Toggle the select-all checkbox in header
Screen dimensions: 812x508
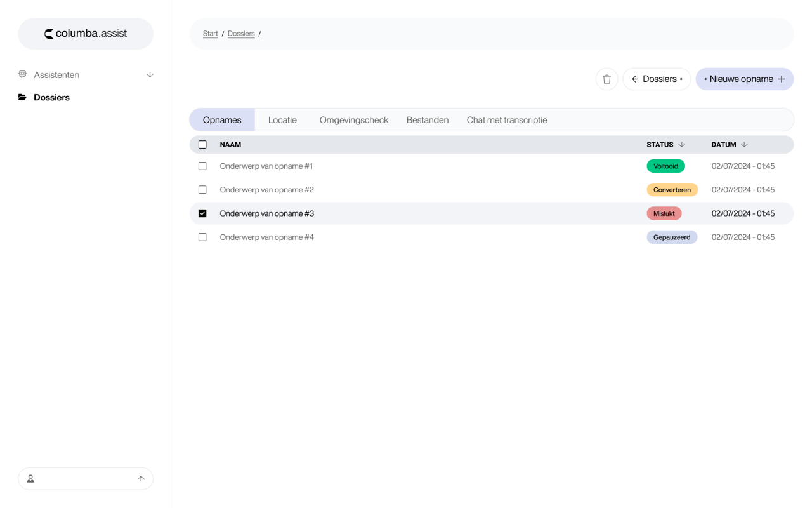[x=202, y=145]
